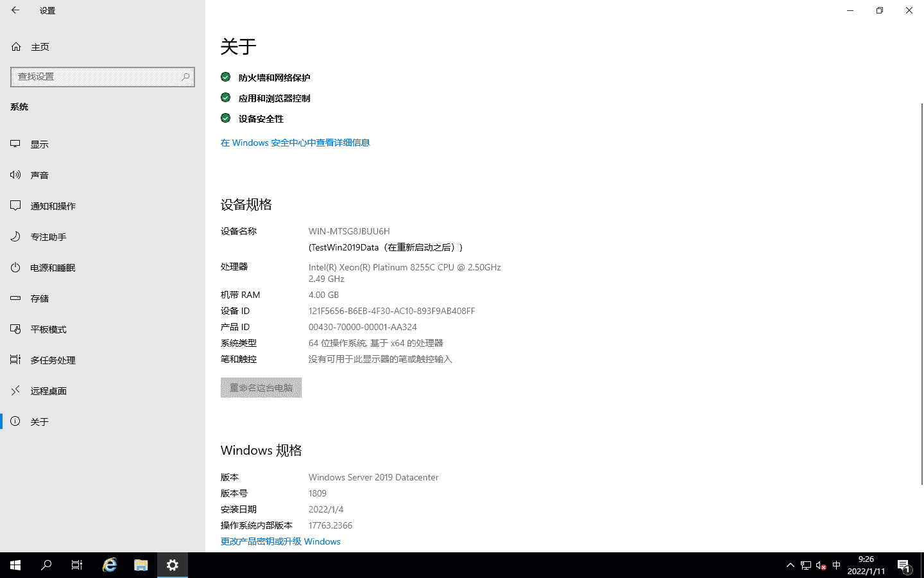The height and width of the screenshot is (578, 924).
Task: Select Windows Server 2019 Datacenter text
Action: click(373, 477)
